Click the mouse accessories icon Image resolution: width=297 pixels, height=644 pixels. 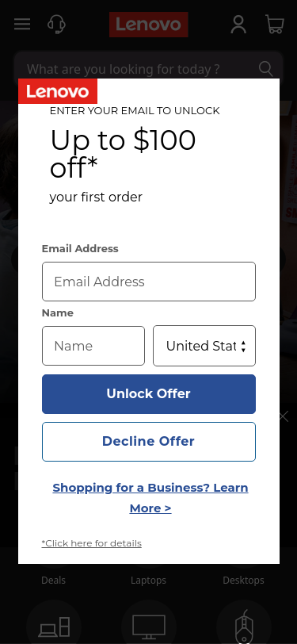pyautogui.click(x=244, y=627)
